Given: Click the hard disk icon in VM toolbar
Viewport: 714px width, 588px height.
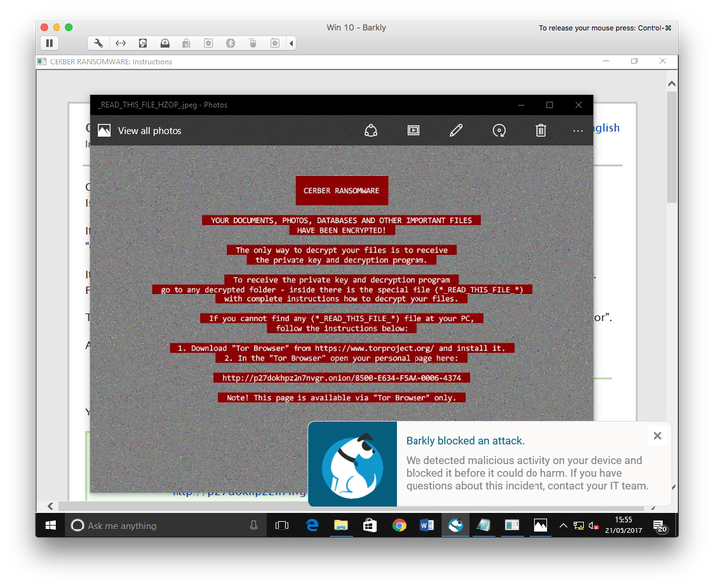Looking at the screenshot, I should tap(143, 43).
